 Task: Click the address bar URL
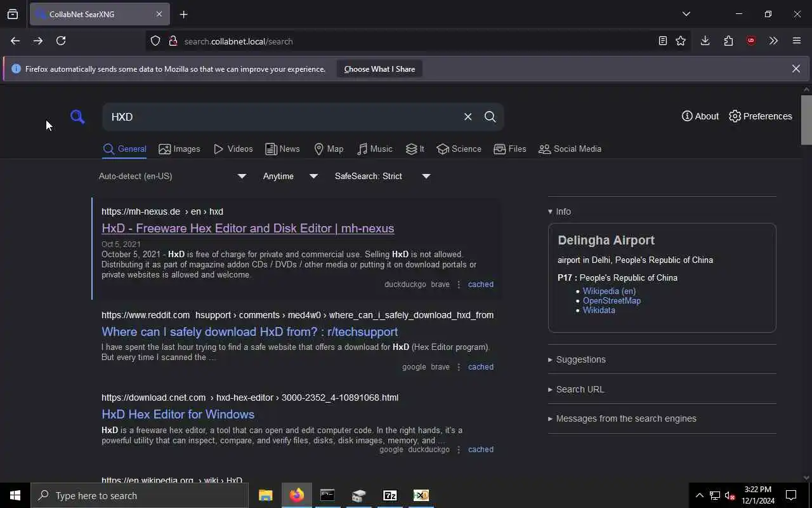[x=239, y=41]
